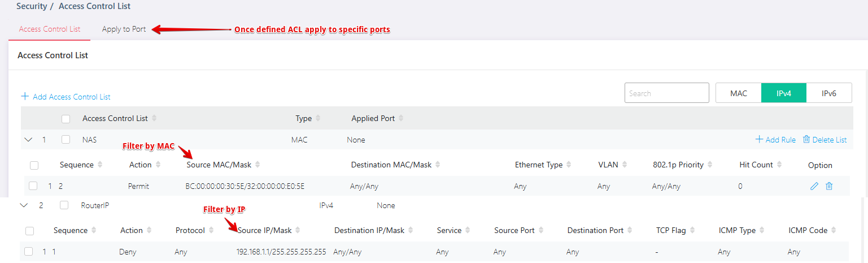Click the trash icon in the Permit rule row
The height and width of the screenshot is (263, 868).
pyautogui.click(x=829, y=186)
